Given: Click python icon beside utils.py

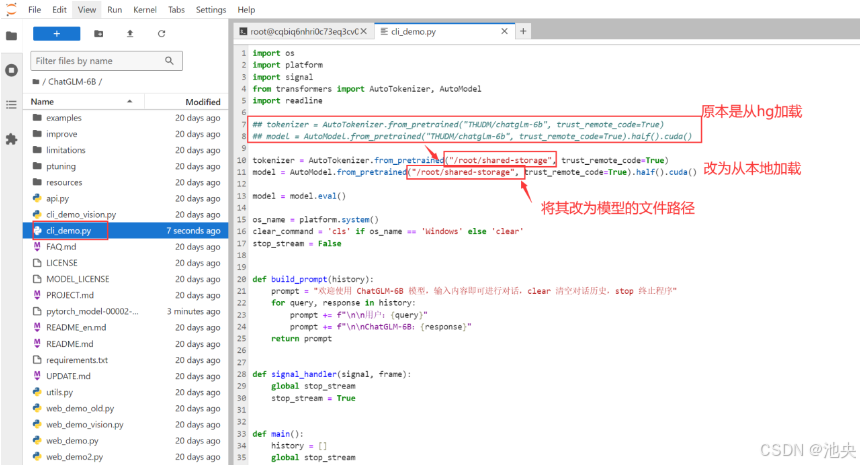Looking at the screenshot, I should 37,393.
